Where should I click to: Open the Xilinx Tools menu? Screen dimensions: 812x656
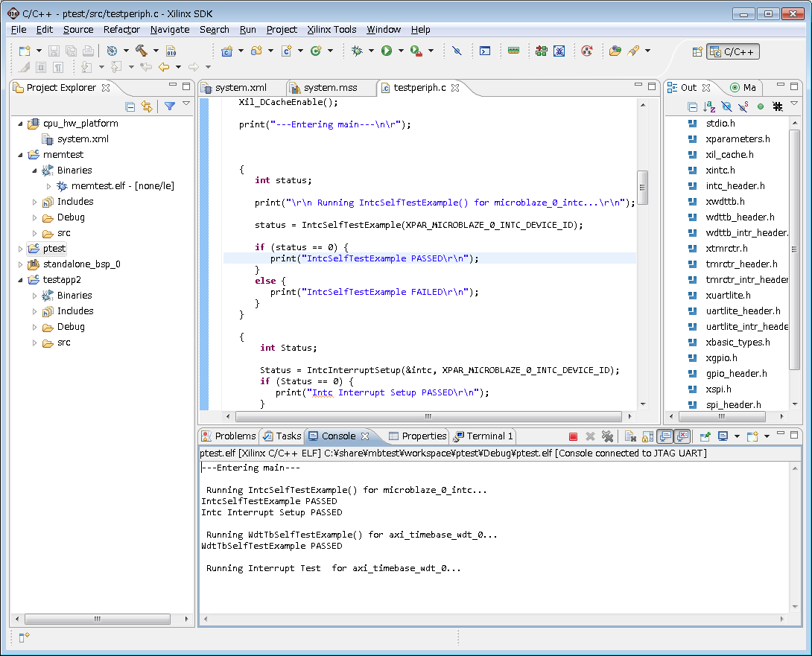(332, 29)
